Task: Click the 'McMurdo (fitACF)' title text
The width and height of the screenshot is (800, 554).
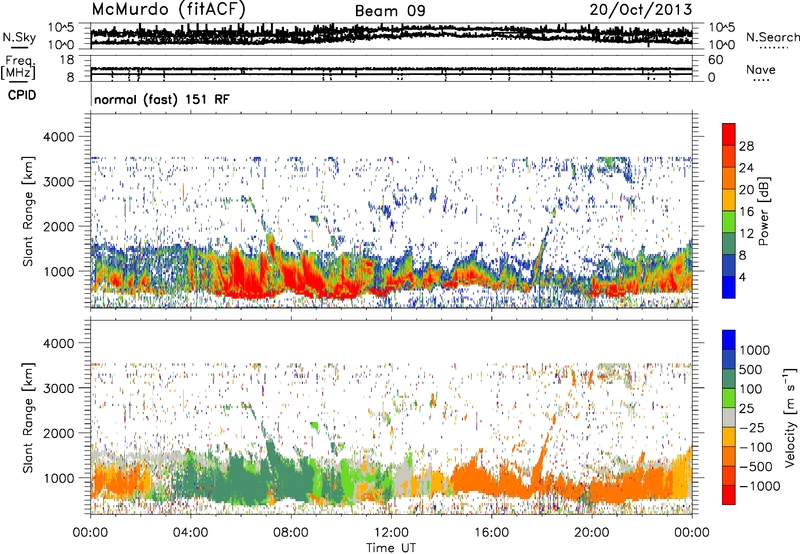Action: coord(168,9)
